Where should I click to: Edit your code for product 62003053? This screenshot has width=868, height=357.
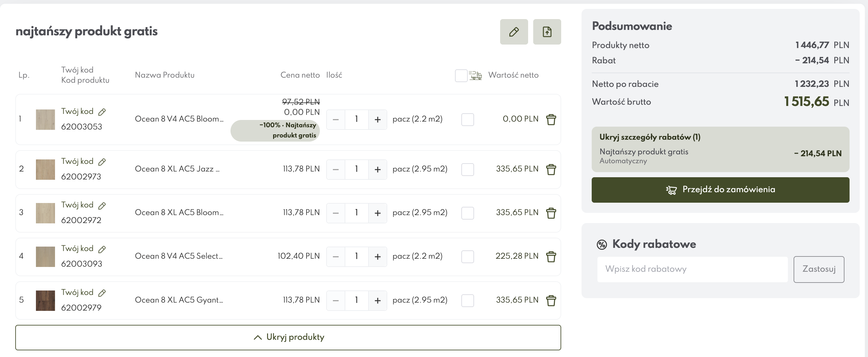coord(102,112)
